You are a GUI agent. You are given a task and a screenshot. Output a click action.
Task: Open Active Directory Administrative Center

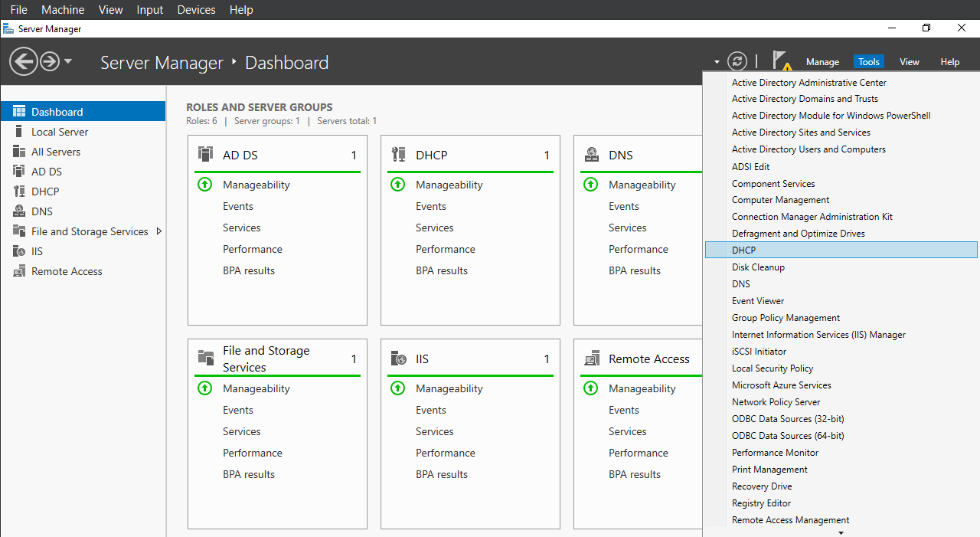pos(809,83)
